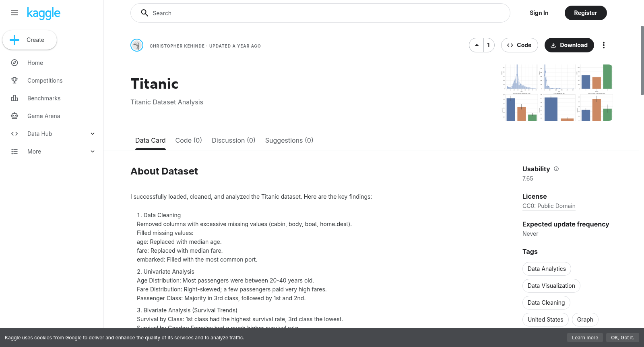The height and width of the screenshot is (347, 644).
Task: Go to Benchmarks in sidebar
Action: [x=44, y=98]
